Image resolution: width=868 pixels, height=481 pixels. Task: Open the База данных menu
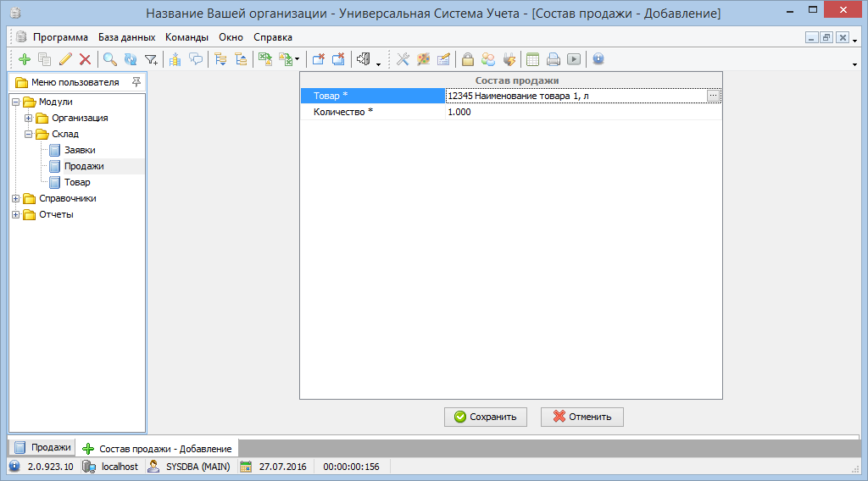click(x=126, y=37)
